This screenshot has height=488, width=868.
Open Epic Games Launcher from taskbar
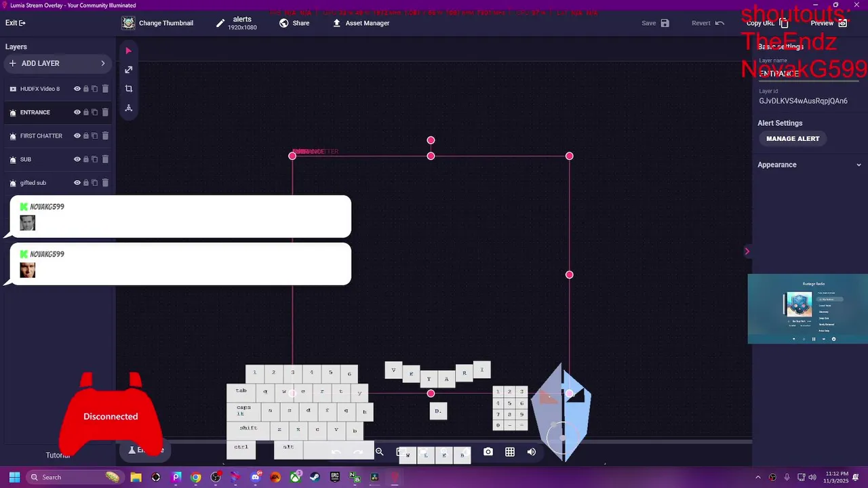(335, 477)
